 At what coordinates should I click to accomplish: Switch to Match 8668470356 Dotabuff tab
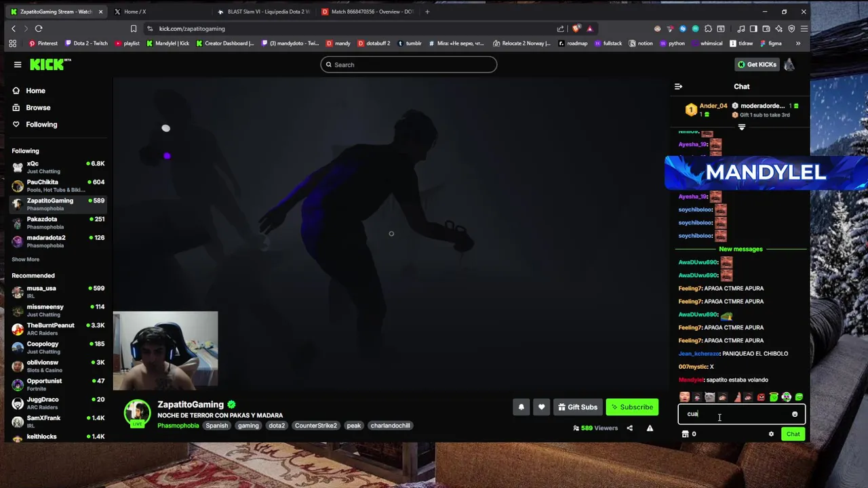(x=367, y=12)
